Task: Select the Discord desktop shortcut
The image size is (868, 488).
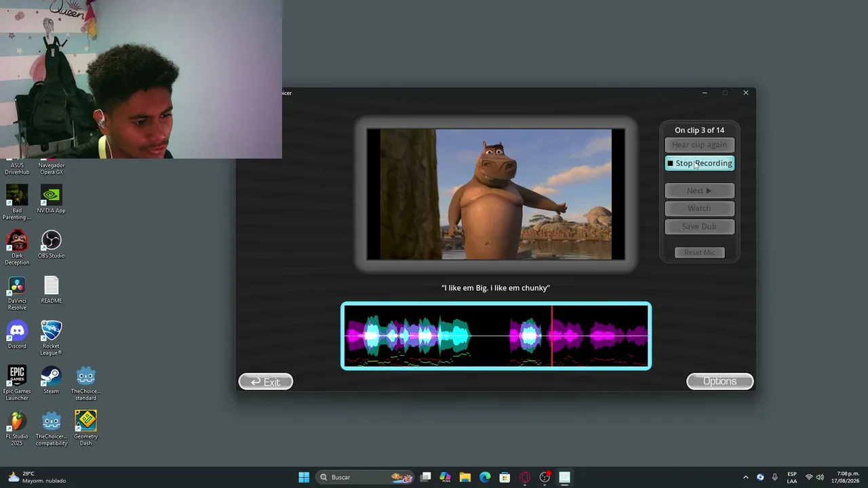Action: pos(17,335)
